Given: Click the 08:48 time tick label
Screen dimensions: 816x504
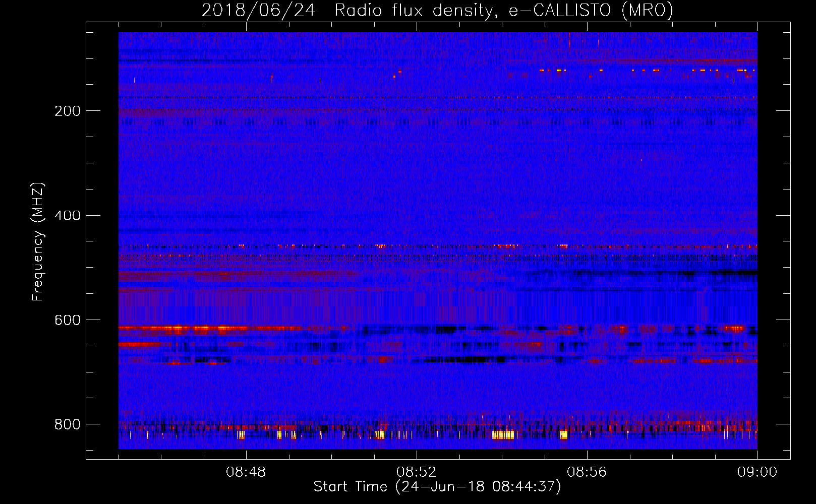Looking at the screenshot, I should click(246, 472).
